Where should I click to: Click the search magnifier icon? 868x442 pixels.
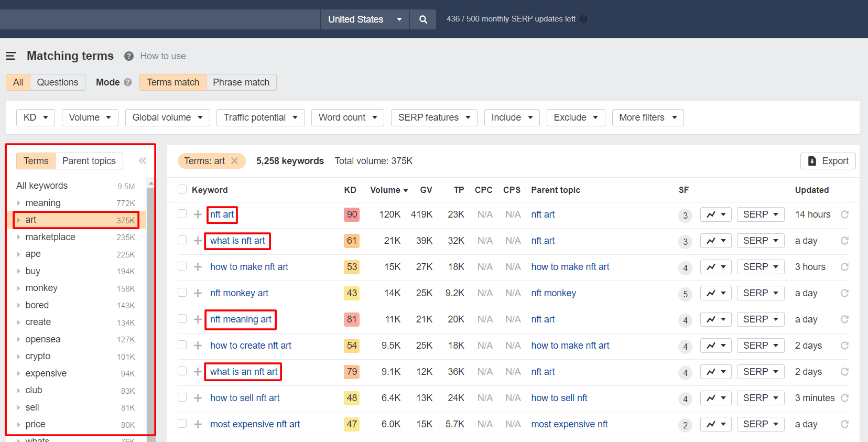tap(423, 19)
